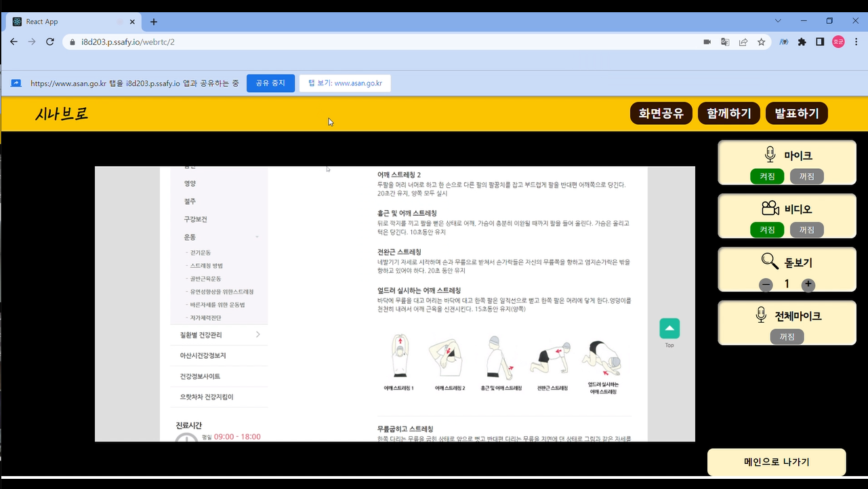868x489 pixels.
Task: Click the microphone icon in 마이크 panel
Action: point(769,154)
